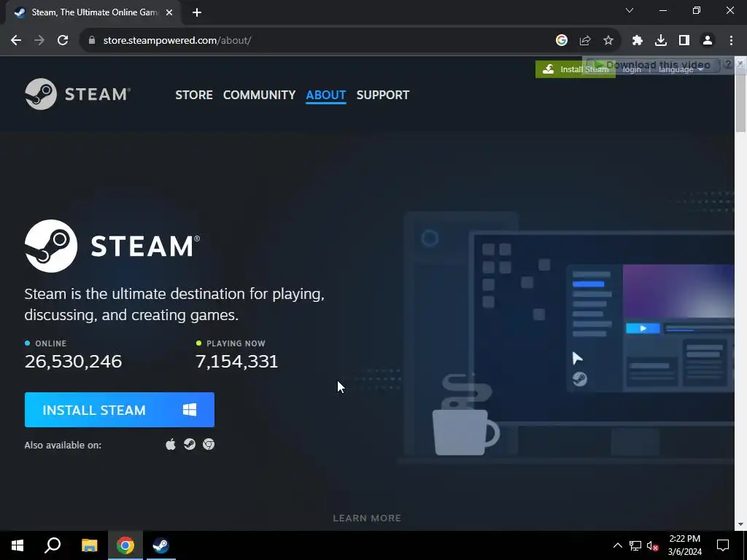
Task: Choose the Chrome OS download icon
Action: [209, 444]
